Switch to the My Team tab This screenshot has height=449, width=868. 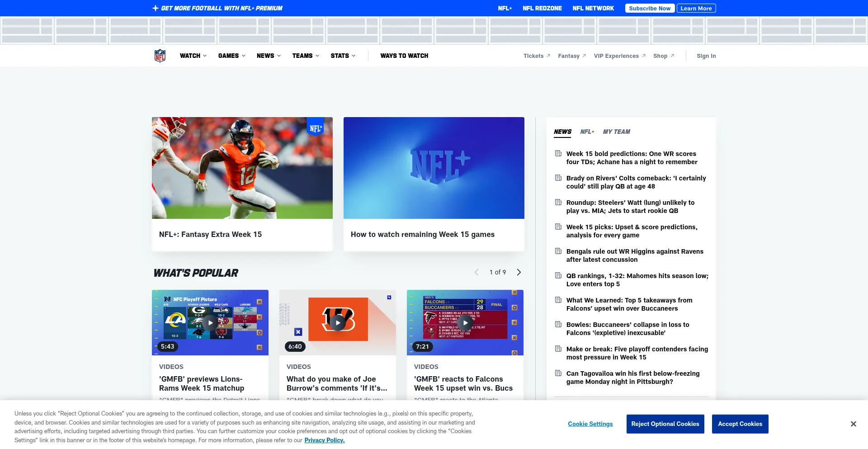[x=616, y=132]
